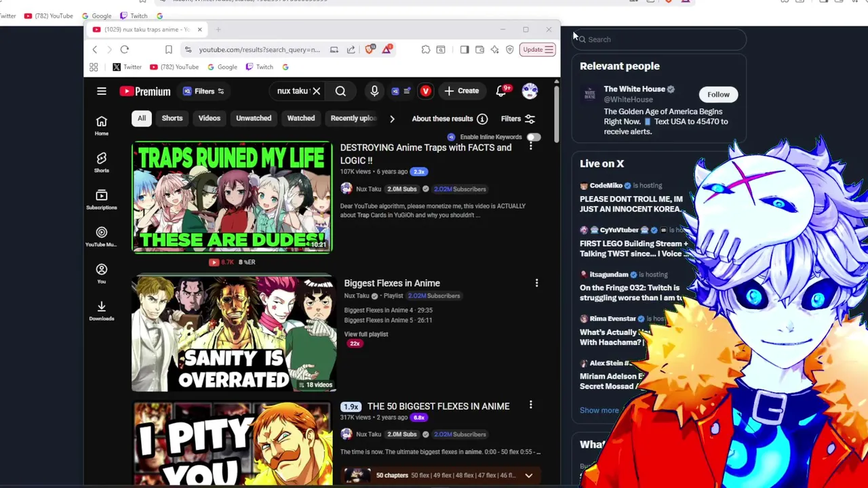The image size is (868, 488).
Task: View site information icon in address bar
Action: pos(188,49)
